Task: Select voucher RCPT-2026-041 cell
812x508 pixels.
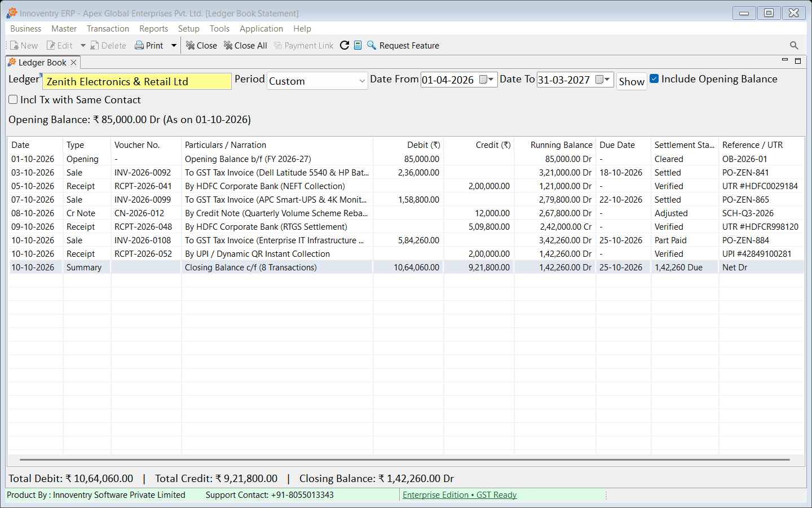Action: [x=146, y=186]
